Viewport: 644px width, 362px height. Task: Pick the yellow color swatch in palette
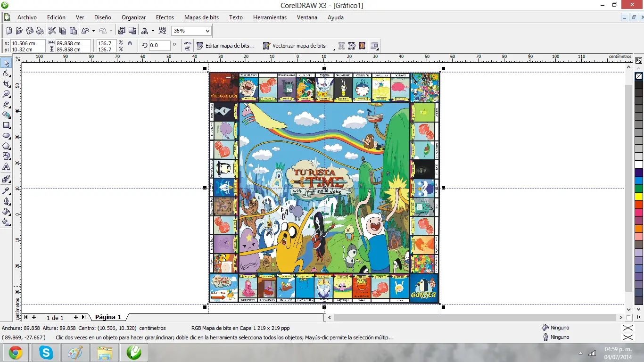pyautogui.click(x=639, y=196)
